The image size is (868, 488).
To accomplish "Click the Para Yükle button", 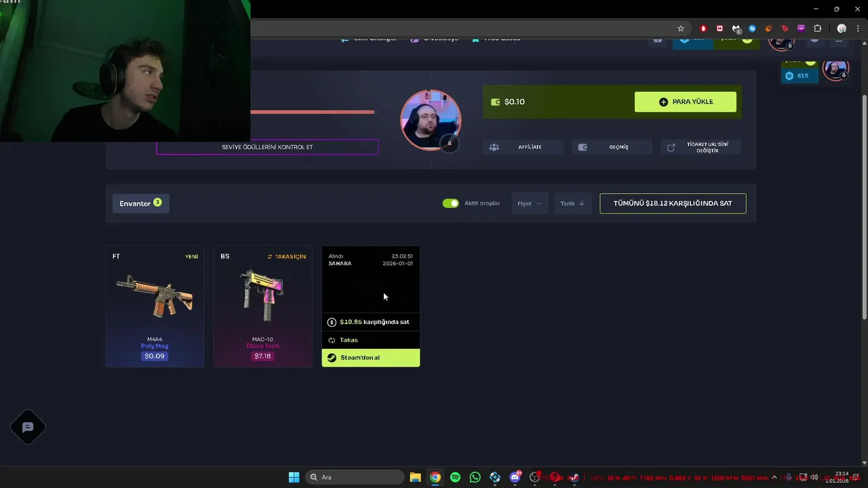I will (x=686, y=102).
